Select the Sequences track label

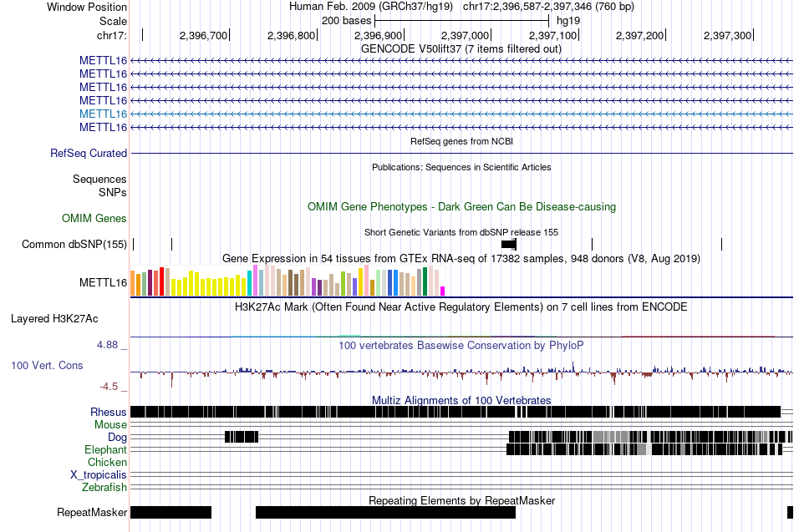[99, 180]
